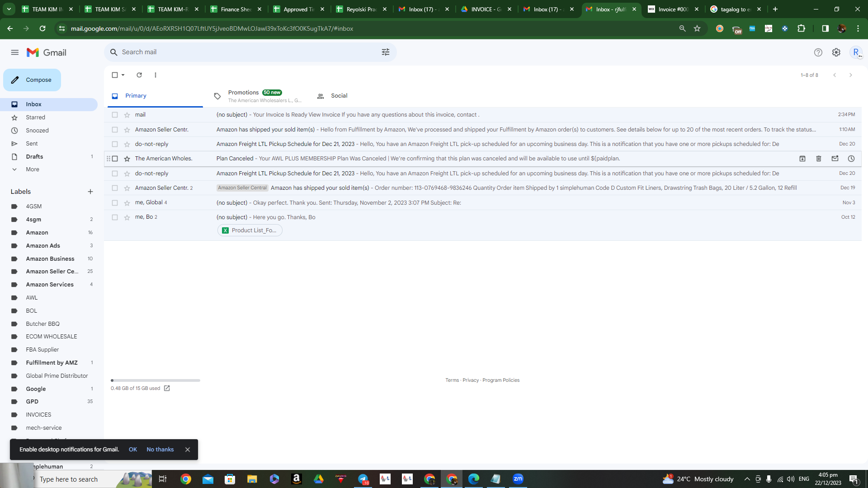The image size is (868, 488).
Task: Create a new label with plus icon
Action: coord(90,192)
